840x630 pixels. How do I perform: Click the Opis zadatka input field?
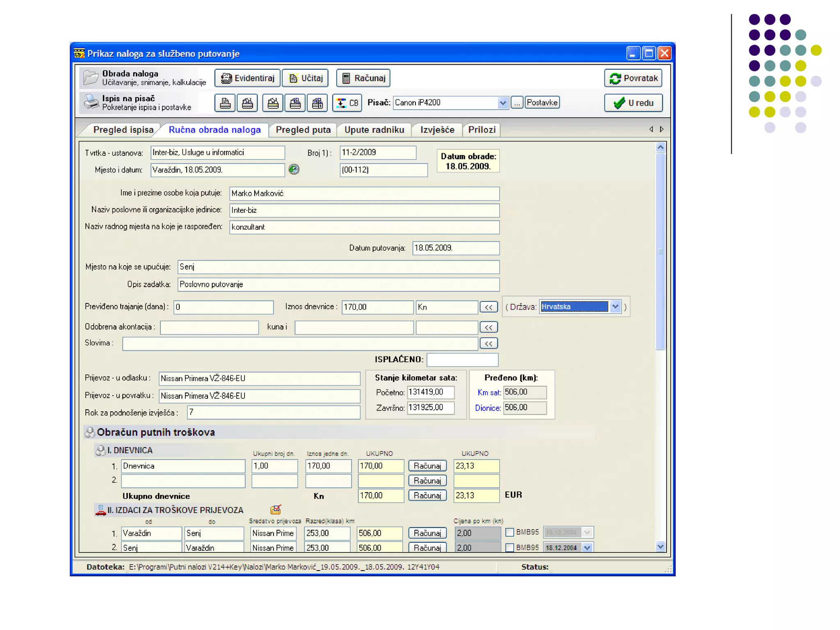(x=338, y=284)
